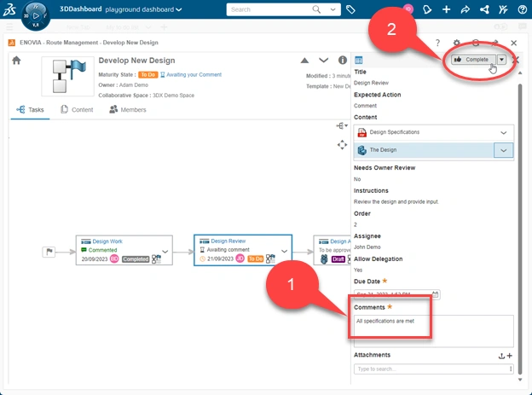Expand the Design Specifications content row
Screen dimensions: 532x395
pos(504,132)
